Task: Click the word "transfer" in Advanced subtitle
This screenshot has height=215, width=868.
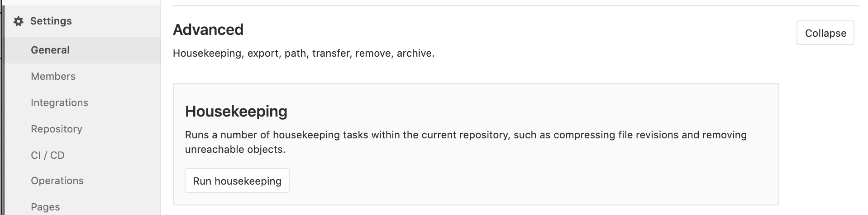Action: pos(331,54)
